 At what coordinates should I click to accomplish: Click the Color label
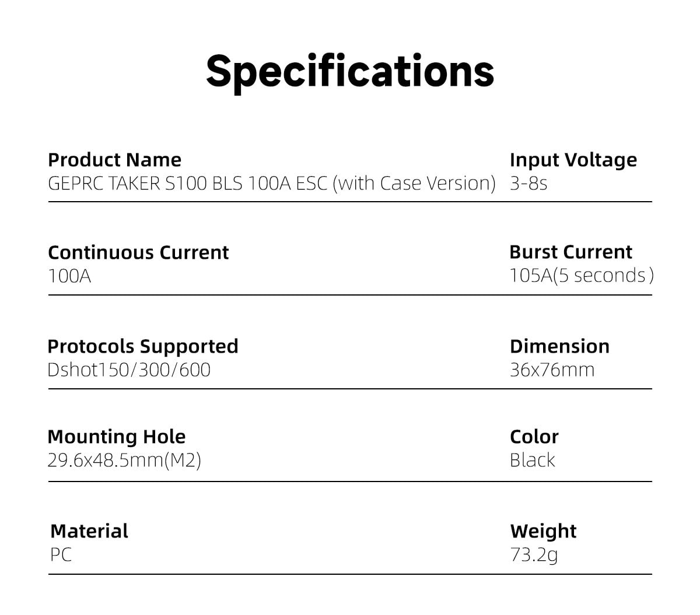(x=534, y=437)
